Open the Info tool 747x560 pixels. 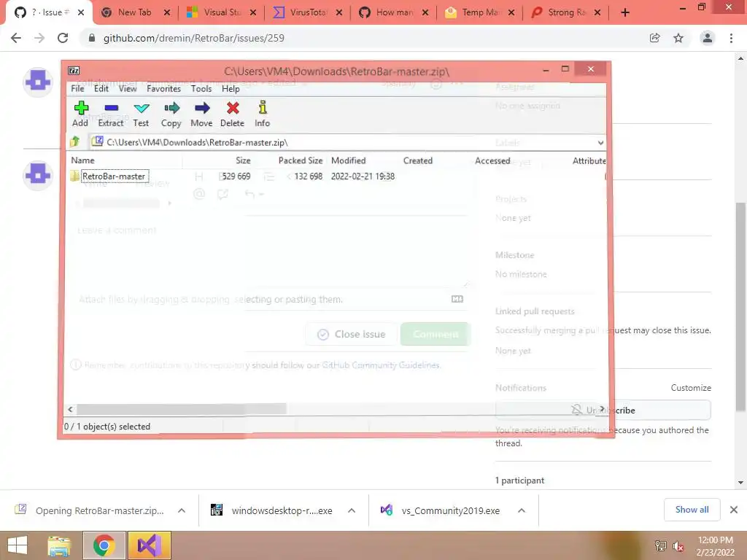[262, 114]
